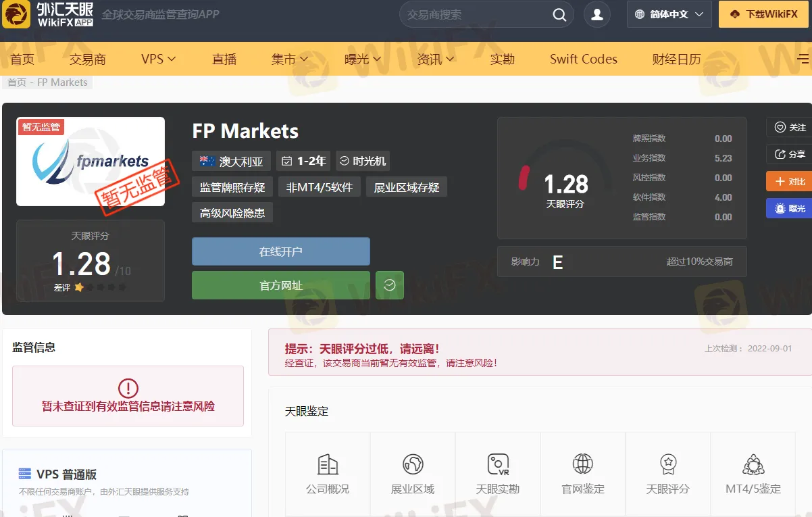
Task: Expand the 简体中文 language dropdown
Action: click(x=669, y=14)
